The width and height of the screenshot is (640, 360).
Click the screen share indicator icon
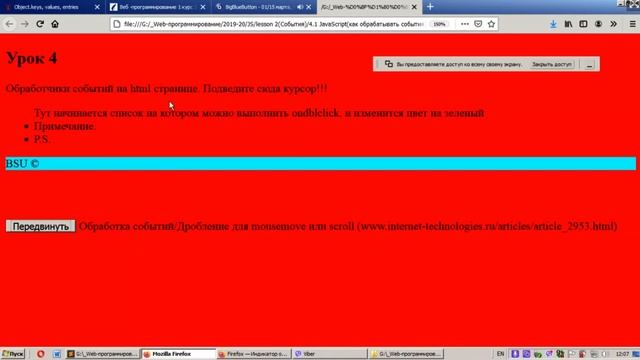pyautogui.click(x=389, y=64)
